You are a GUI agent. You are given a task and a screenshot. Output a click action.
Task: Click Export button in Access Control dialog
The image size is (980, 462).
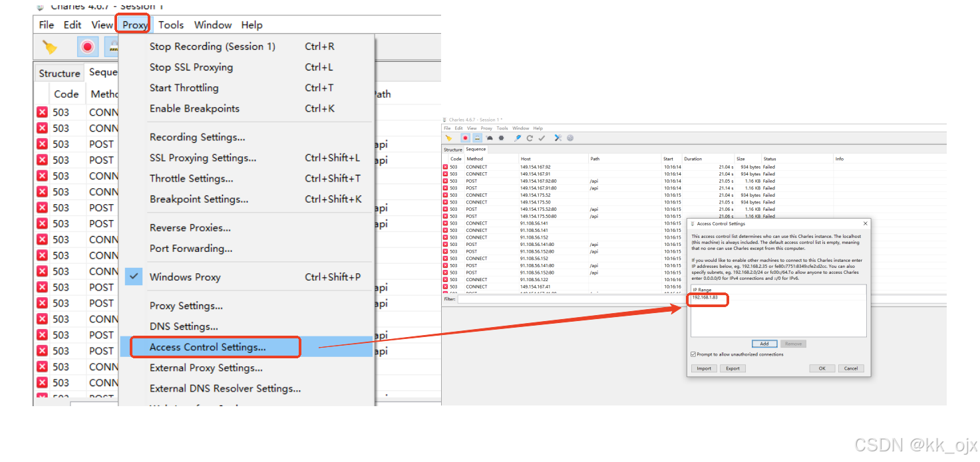pyautogui.click(x=733, y=368)
